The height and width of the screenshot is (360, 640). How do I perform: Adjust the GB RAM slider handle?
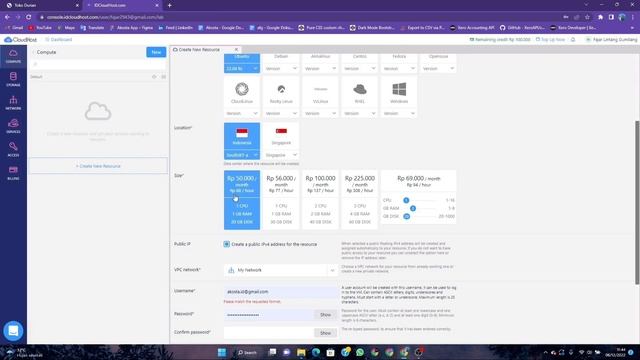[x=413, y=208]
